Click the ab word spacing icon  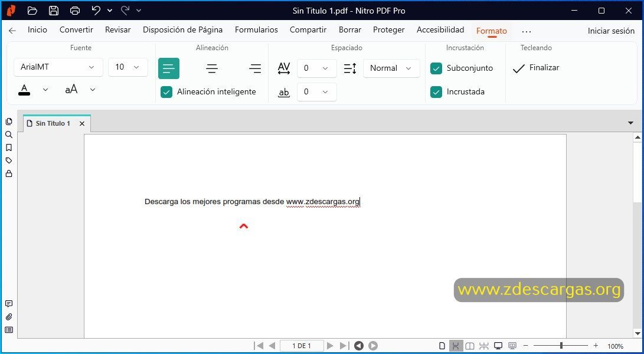click(284, 93)
